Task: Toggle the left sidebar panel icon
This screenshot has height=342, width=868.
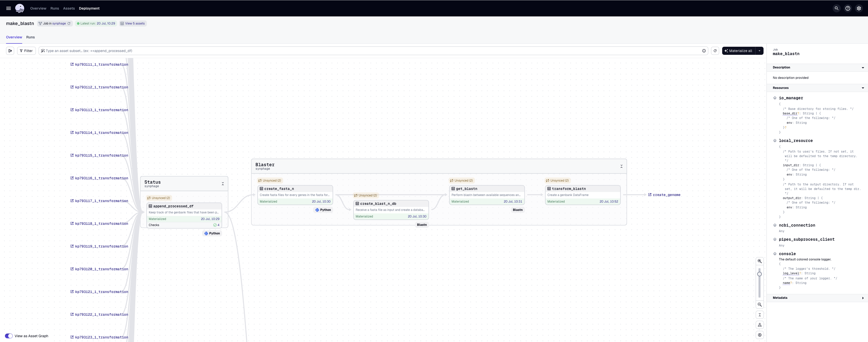Action: tap(10, 51)
